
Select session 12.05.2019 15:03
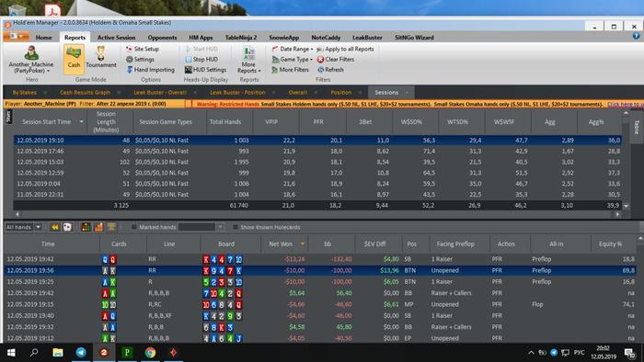[x=317, y=162]
